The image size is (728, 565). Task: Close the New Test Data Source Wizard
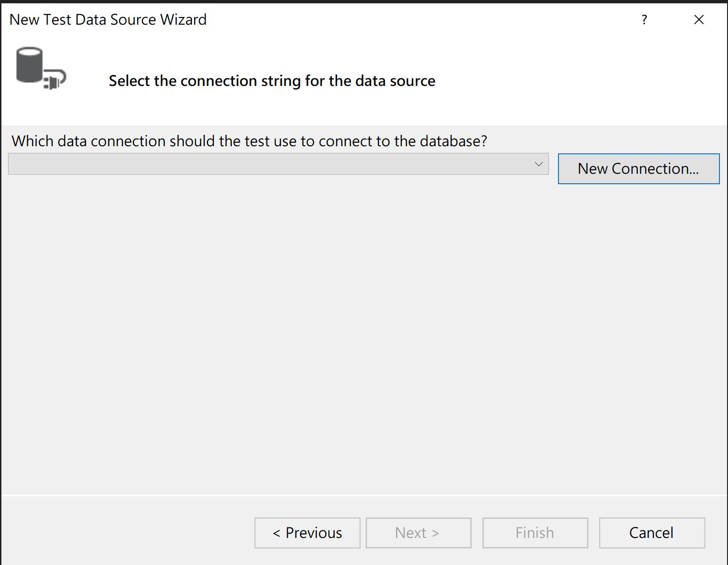[699, 19]
